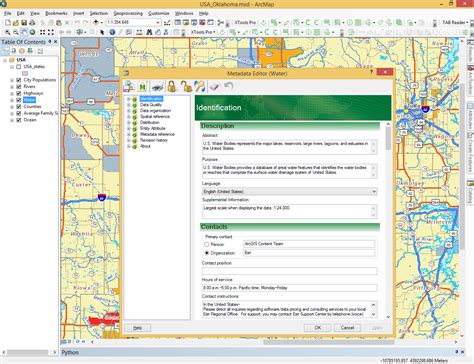Expand the Spatial reference tree node
Image resolution: width=474 pixels, height=364 pixels.
(x=129, y=117)
